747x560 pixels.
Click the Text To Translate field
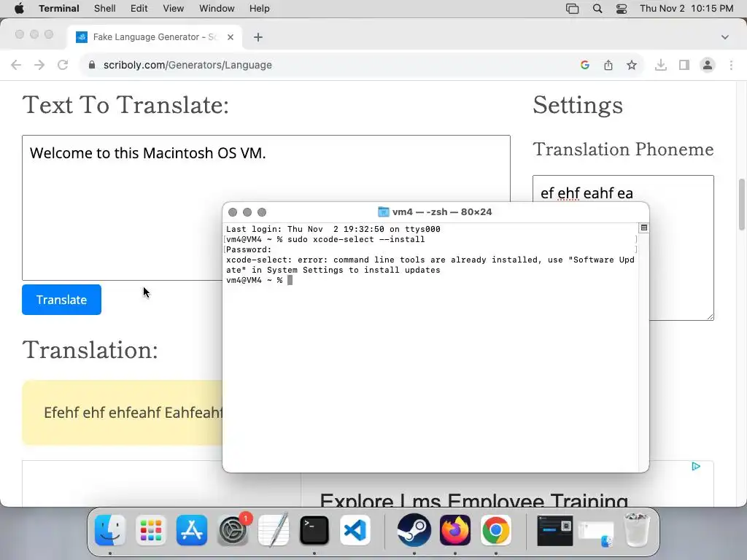(266, 208)
